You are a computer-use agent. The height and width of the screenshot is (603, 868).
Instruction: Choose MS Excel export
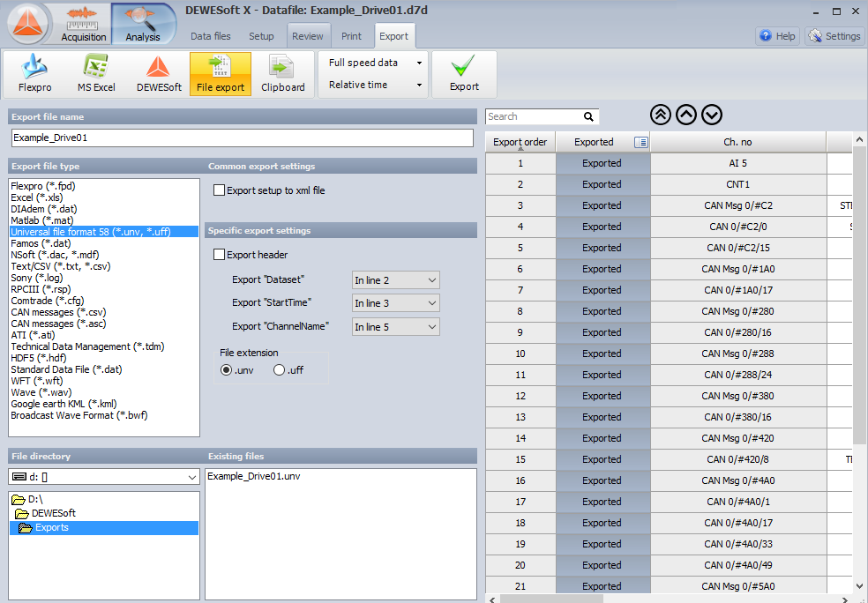[x=96, y=73]
